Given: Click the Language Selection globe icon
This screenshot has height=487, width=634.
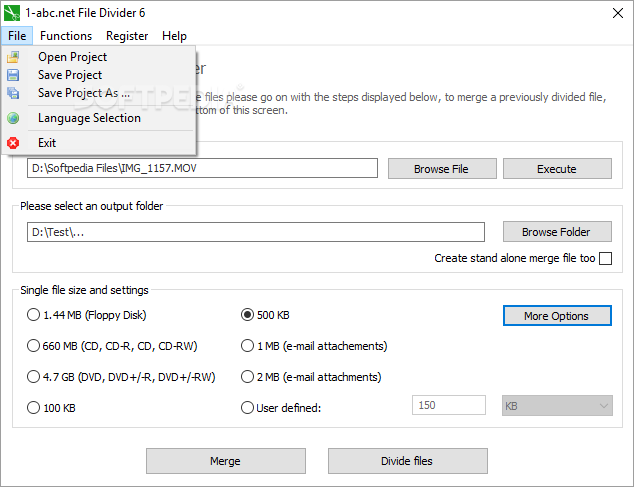Looking at the screenshot, I should (x=13, y=118).
